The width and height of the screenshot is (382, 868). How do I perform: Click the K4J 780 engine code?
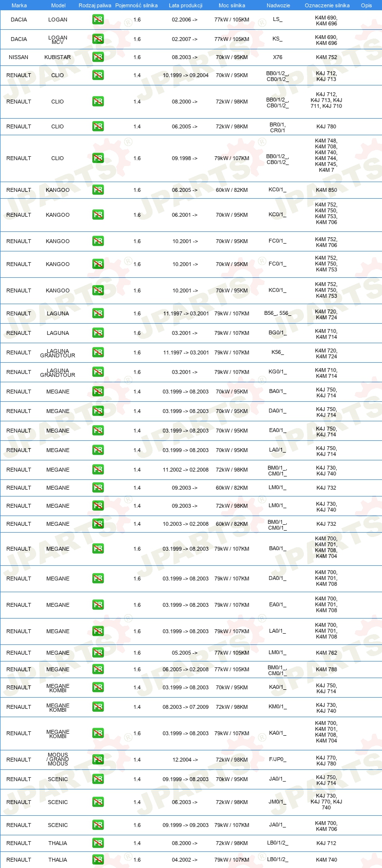(326, 127)
